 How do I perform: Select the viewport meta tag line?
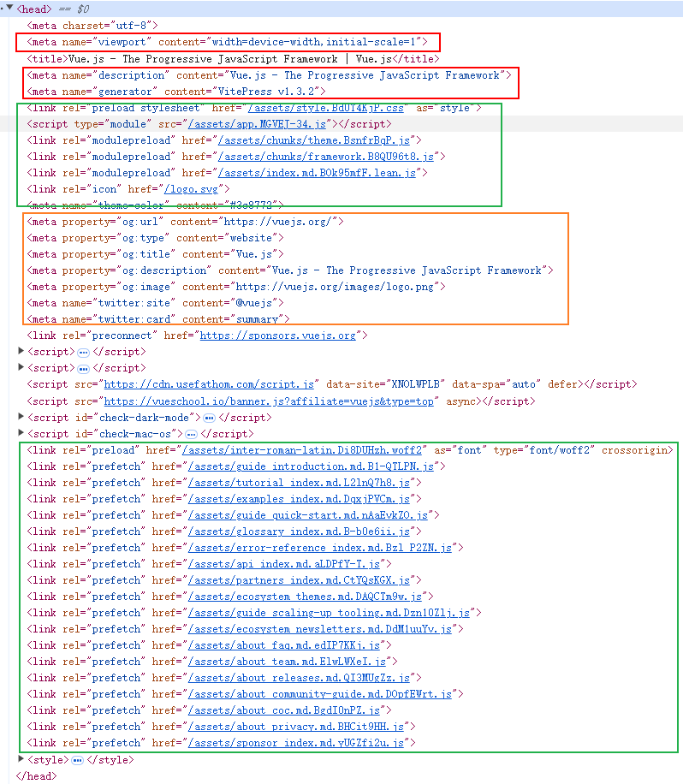coord(228,42)
